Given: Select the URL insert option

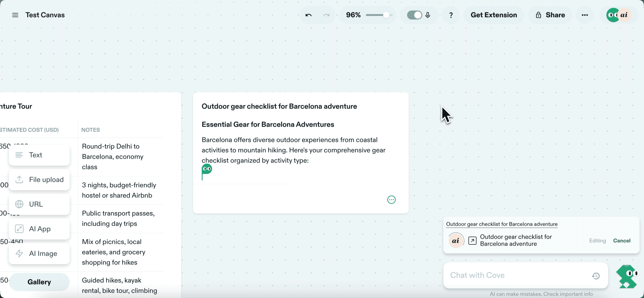Looking at the screenshot, I should tap(36, 204).
